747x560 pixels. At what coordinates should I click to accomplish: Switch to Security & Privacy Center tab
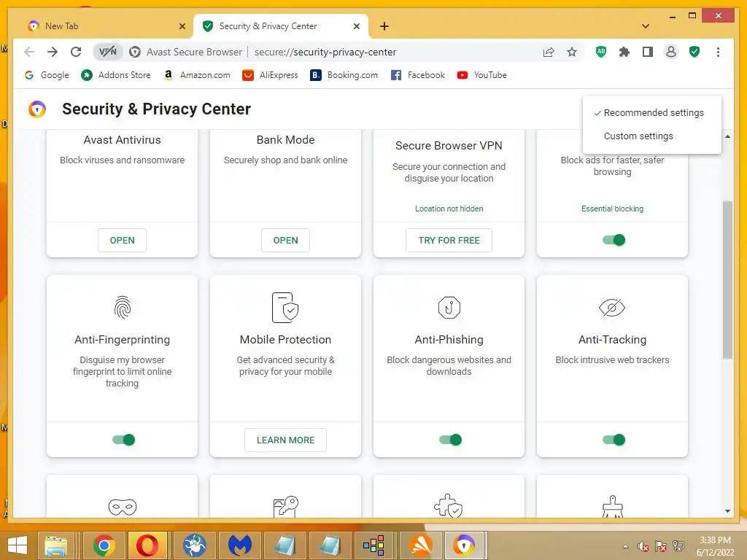[x=281, y=26]
